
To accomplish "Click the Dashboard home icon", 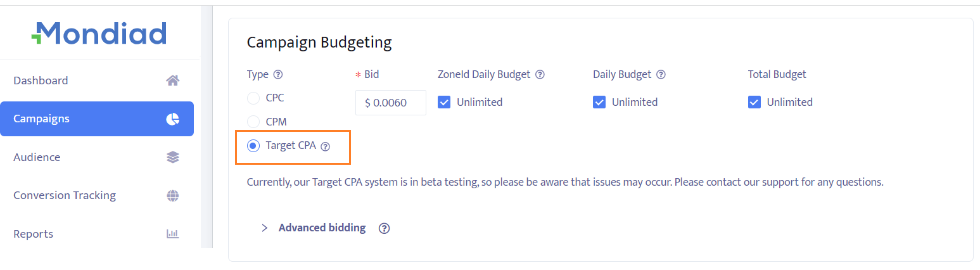I will click(172, 80).
